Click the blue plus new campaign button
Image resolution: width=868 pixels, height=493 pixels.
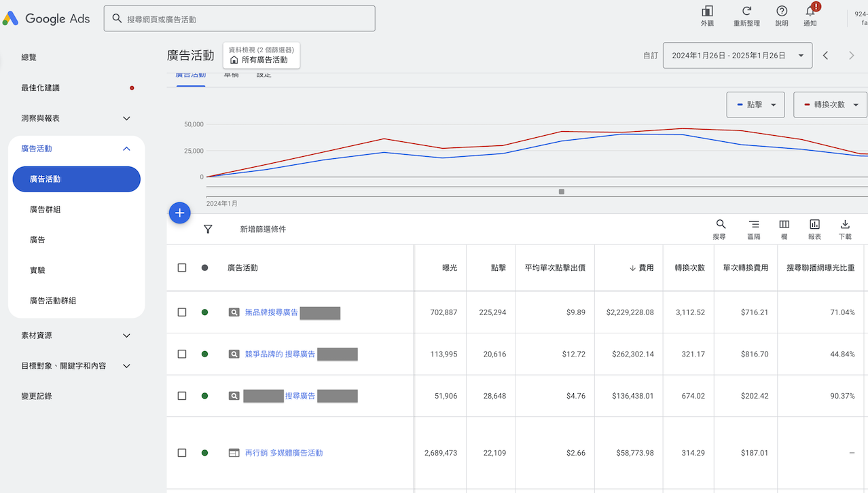pos(179,213)
